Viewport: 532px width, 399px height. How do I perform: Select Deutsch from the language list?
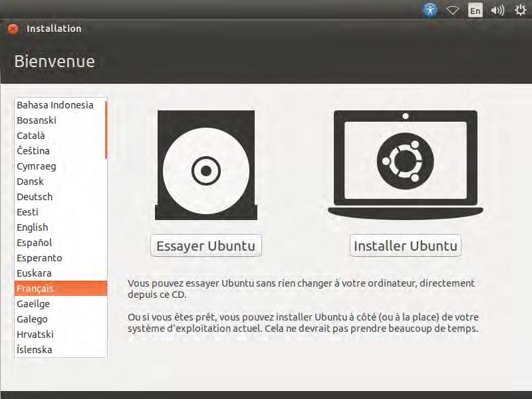click(x=35, y=197)
